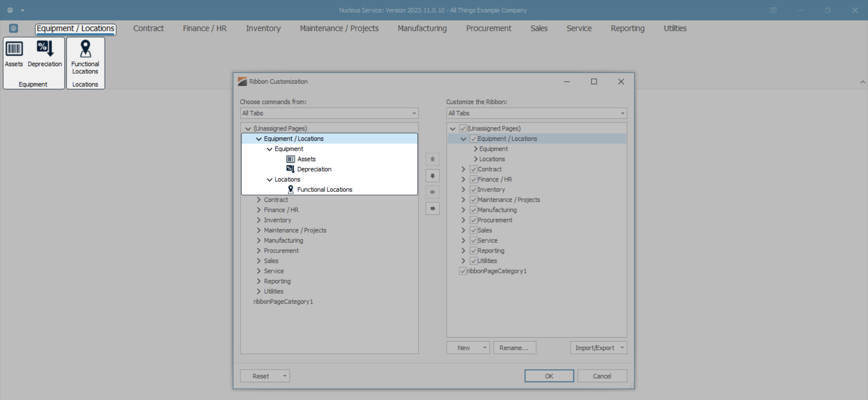
Task: Uncheck the Finance / HR checkbox
Action: 473,180
